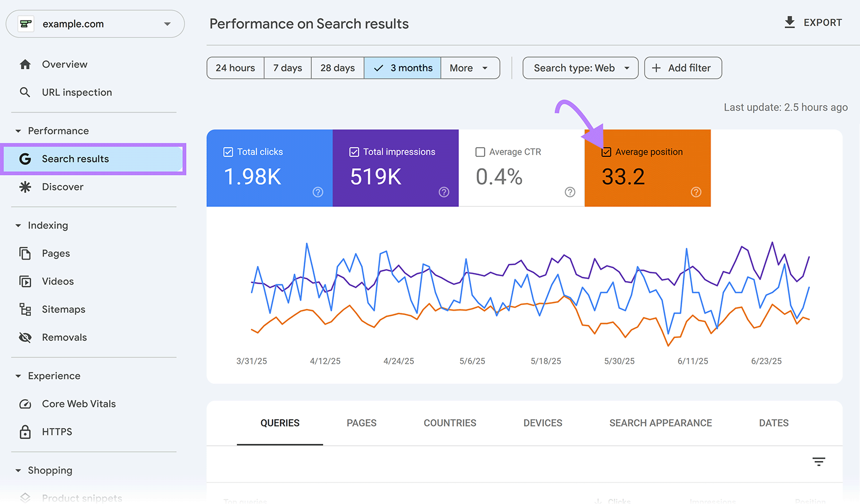Click the Export button

[x=812, y=23]
